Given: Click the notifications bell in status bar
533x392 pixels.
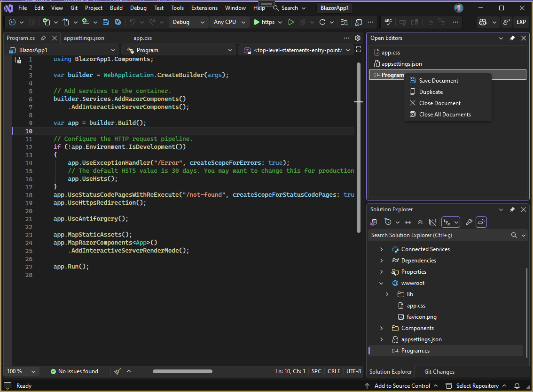Looking at the screenshot, I should (517, 386).
